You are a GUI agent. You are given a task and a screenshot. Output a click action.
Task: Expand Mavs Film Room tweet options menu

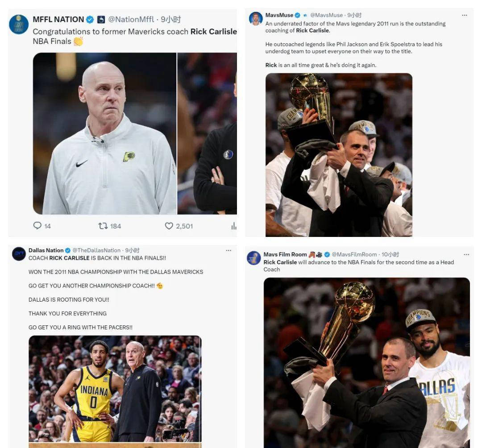click(x=466, y=254)
